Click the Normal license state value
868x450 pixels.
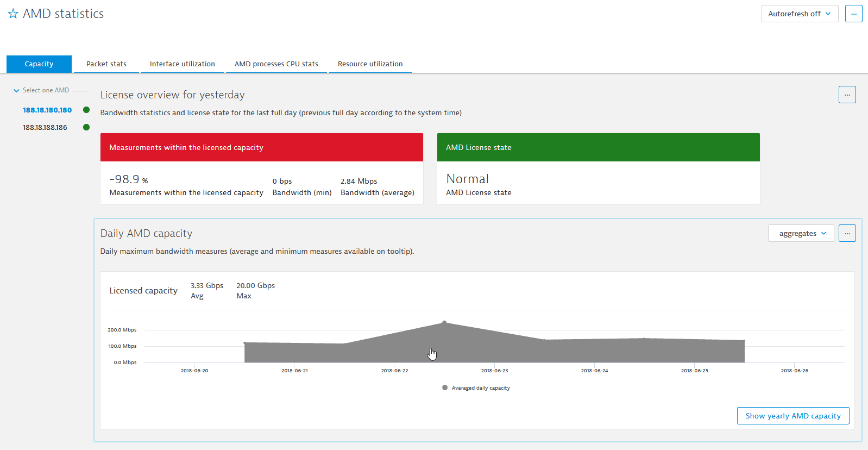468,179
